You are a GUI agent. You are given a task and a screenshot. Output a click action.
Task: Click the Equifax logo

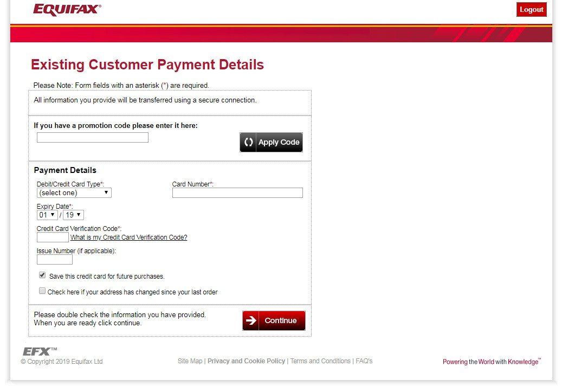point(67,10)
